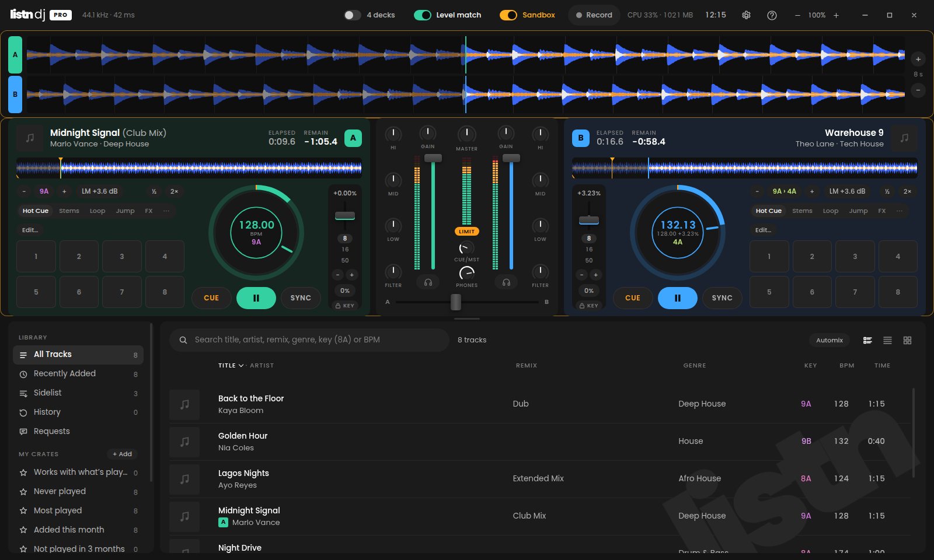
Task: Select deck B Jump tab
Action: point(858,211)
